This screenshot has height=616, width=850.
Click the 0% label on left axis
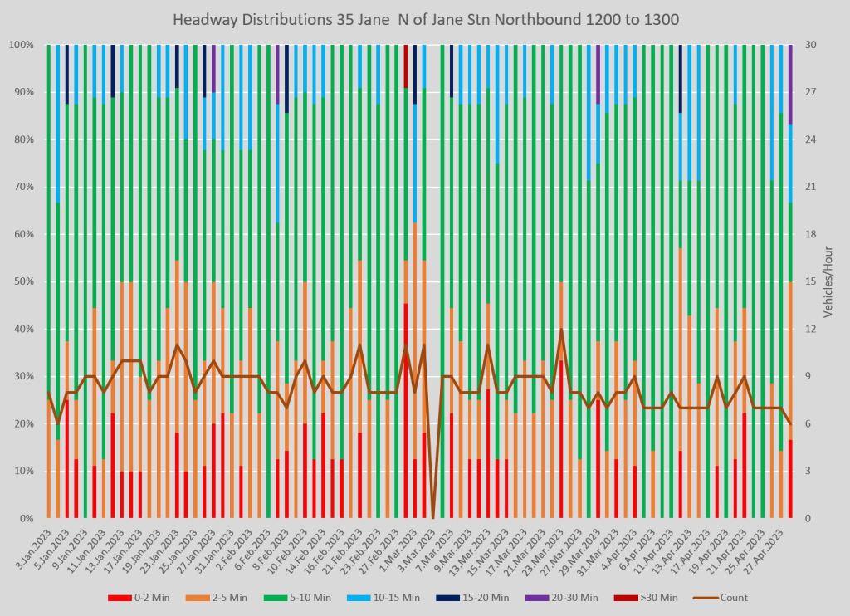pos(26,519)
